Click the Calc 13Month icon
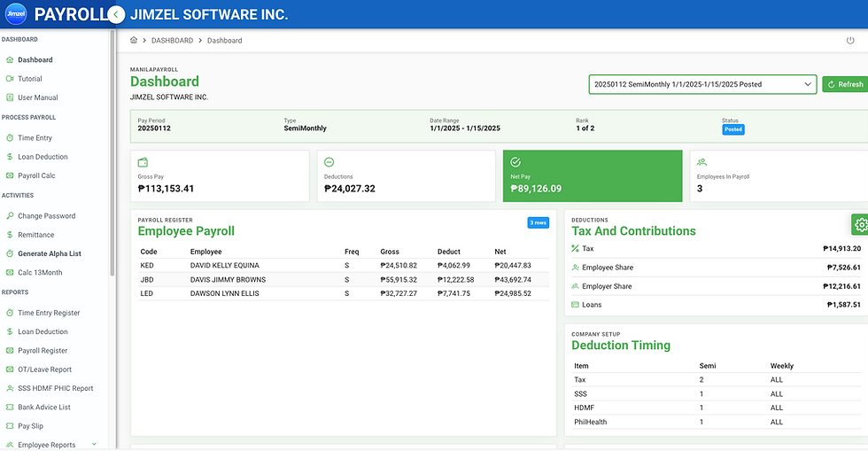The width and height of the screenshot is (868, 451). pos(10,273)
